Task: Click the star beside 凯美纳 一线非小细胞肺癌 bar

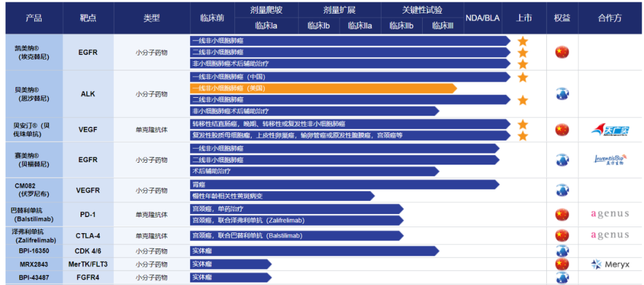Action: pos(522,41)
